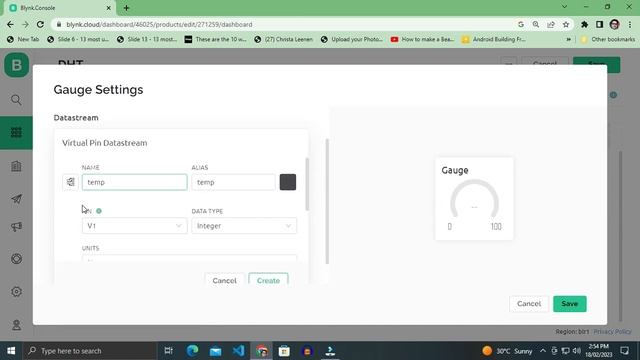Viewport: 640px width, 360px height.
Task: Click the green Save button in dialog
Action: pos(570,304)
